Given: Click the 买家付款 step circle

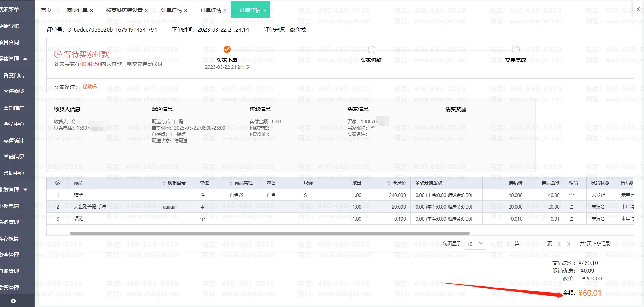Looking at the screenshot, I should coord(371,50).
